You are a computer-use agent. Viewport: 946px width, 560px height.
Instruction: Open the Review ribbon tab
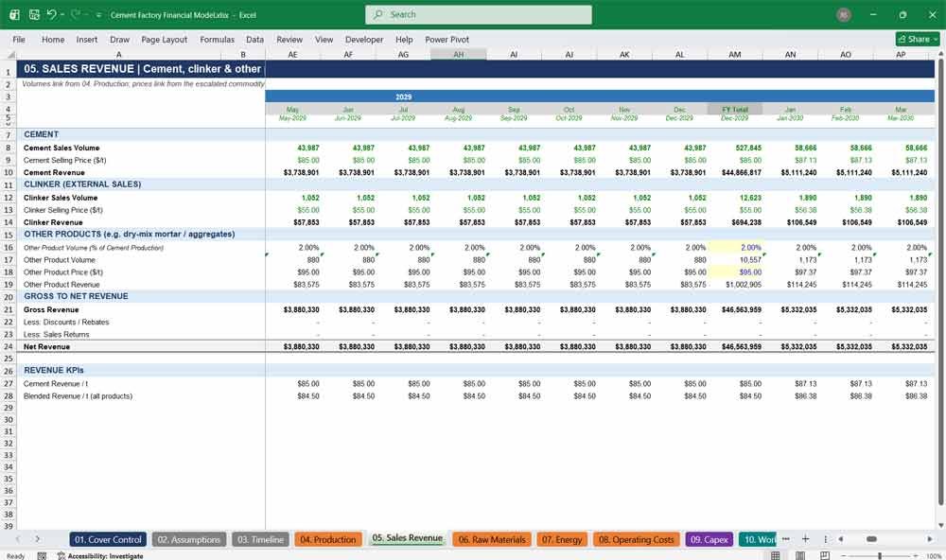pyautogui.click(x=289, y=39)
